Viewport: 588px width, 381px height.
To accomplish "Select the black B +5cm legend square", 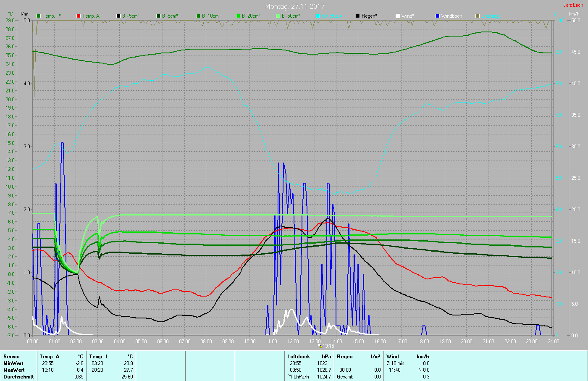I will pyautogui.click(x=118, y=16).
